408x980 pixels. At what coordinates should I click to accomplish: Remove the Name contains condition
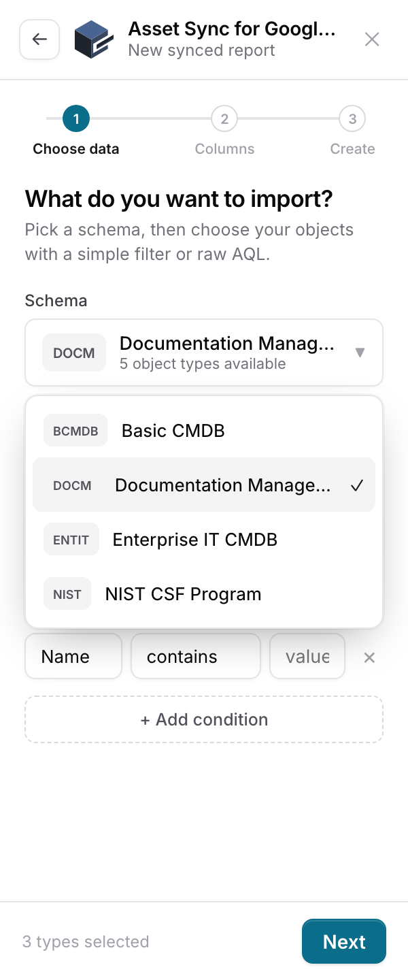click(369, 657)
